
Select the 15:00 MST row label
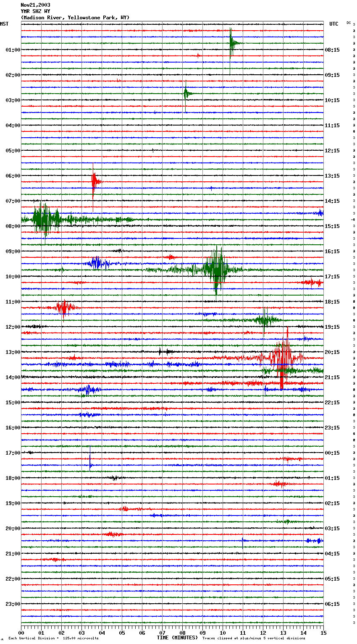(13, 403)
